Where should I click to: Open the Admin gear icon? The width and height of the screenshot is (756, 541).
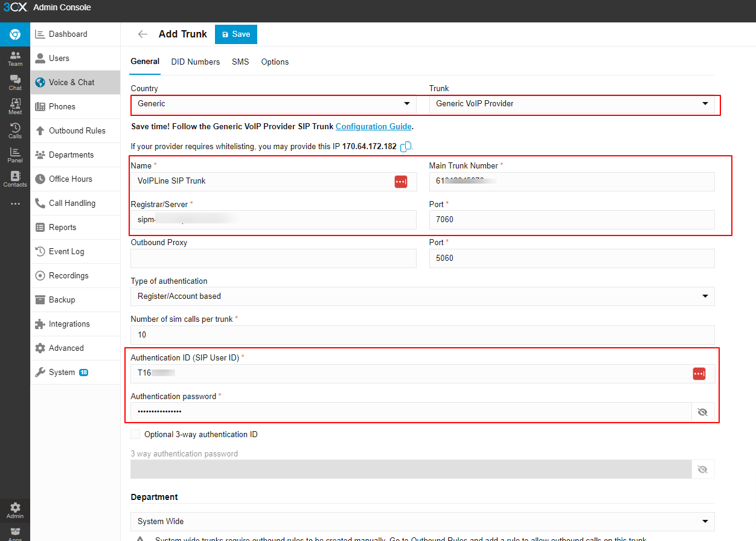point(15,511)
